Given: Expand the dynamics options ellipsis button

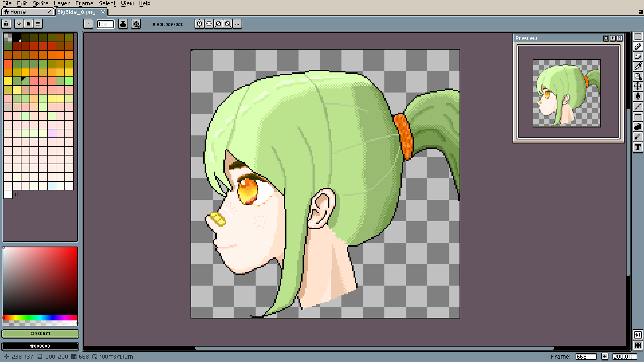Looking at the screenshot, I should (x=237, y=24).
